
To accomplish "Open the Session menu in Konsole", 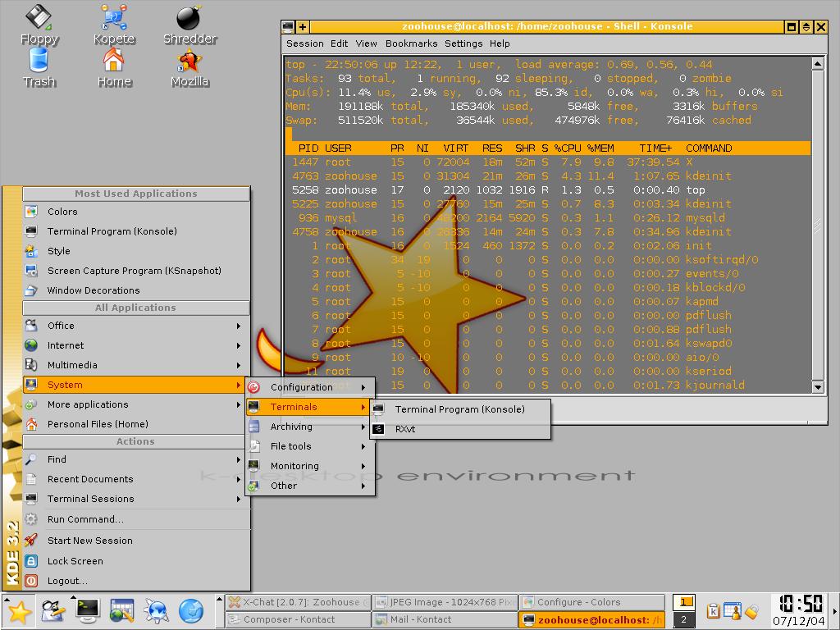I will 305,43.
